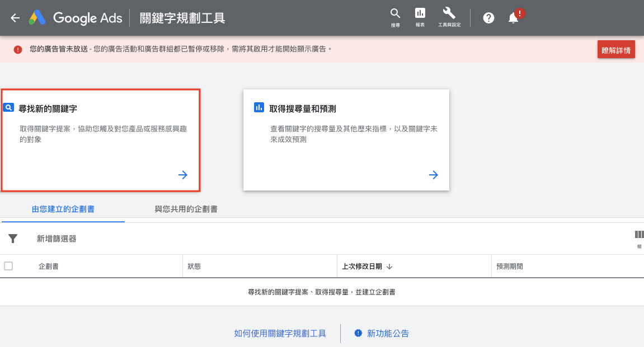Screen dimensions: 644x347
Task: Click the Google Ads logo
Action: coord(76,18)
